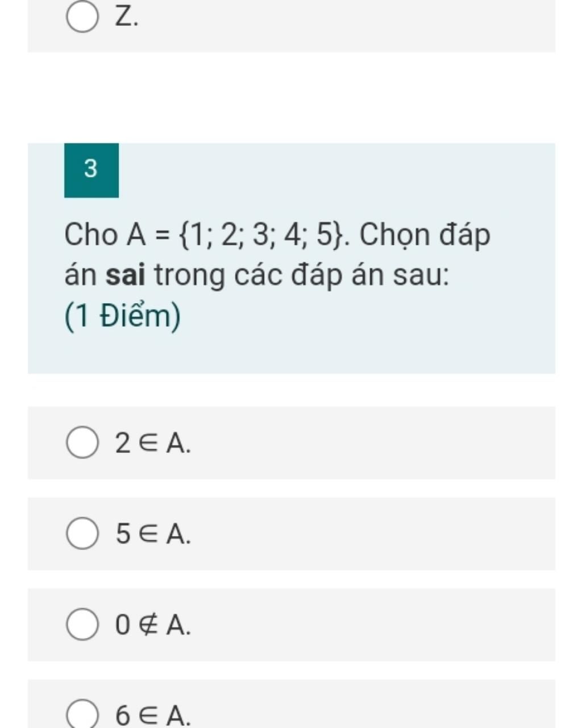Click the '6 ∈ A.' answer label text
Screen dimensions: 582x728
pos(153,715)
